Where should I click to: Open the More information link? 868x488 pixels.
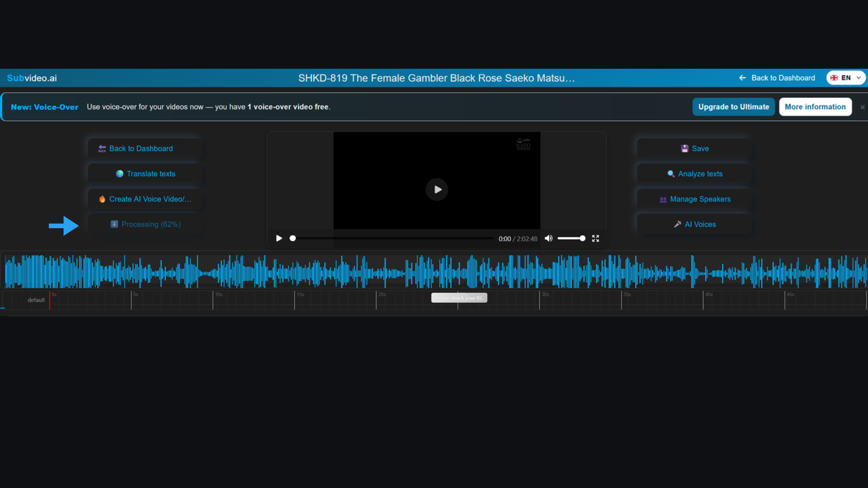point(815,107)
